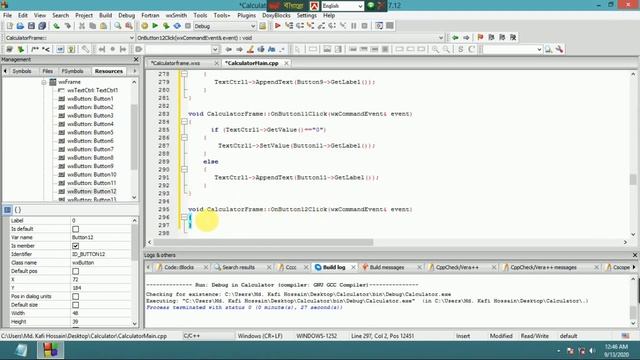
Task: Open the wxSmith menu
Action: click(x=176, y=15)
